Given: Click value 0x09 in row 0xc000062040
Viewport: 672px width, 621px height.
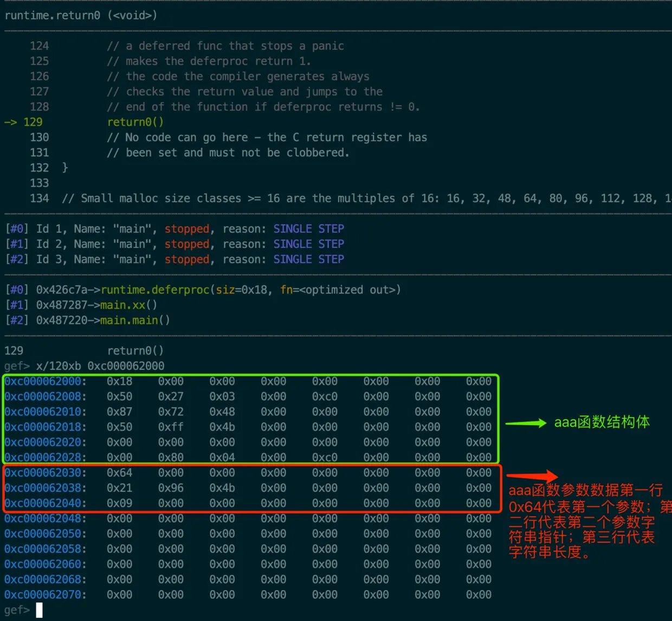Looking at the screenshot, I should [119, 503].
